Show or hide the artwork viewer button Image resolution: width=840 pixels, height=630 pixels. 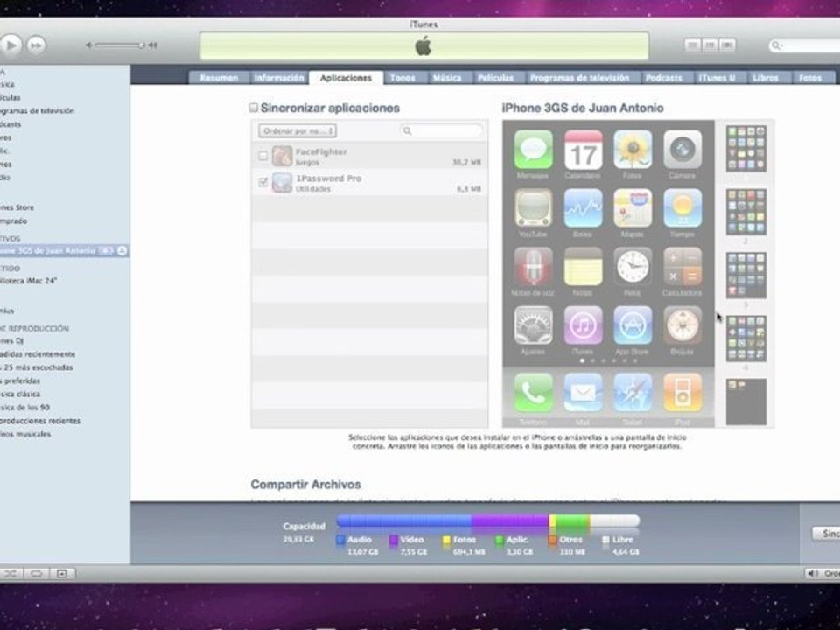click(x=62, y=574)
